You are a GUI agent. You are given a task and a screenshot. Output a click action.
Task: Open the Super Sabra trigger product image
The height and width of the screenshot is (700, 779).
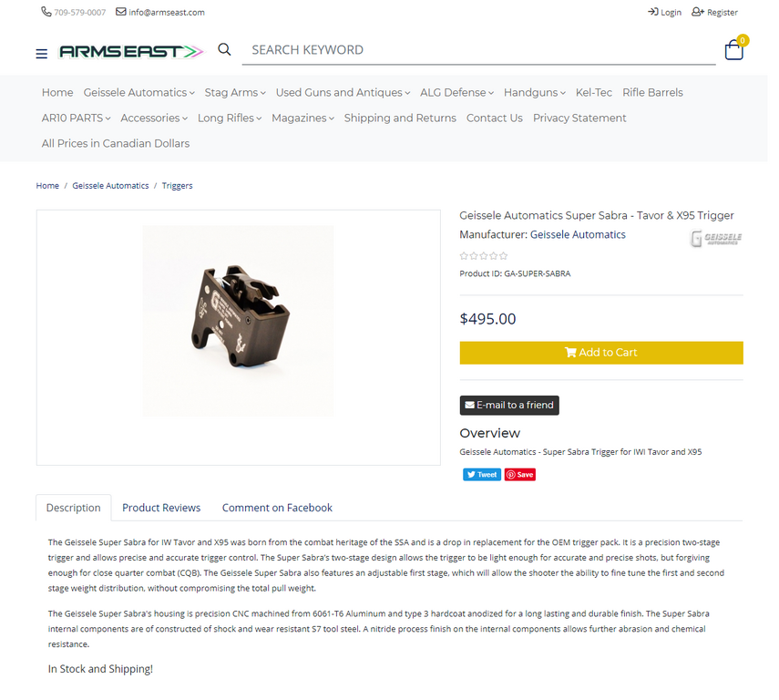238,321
